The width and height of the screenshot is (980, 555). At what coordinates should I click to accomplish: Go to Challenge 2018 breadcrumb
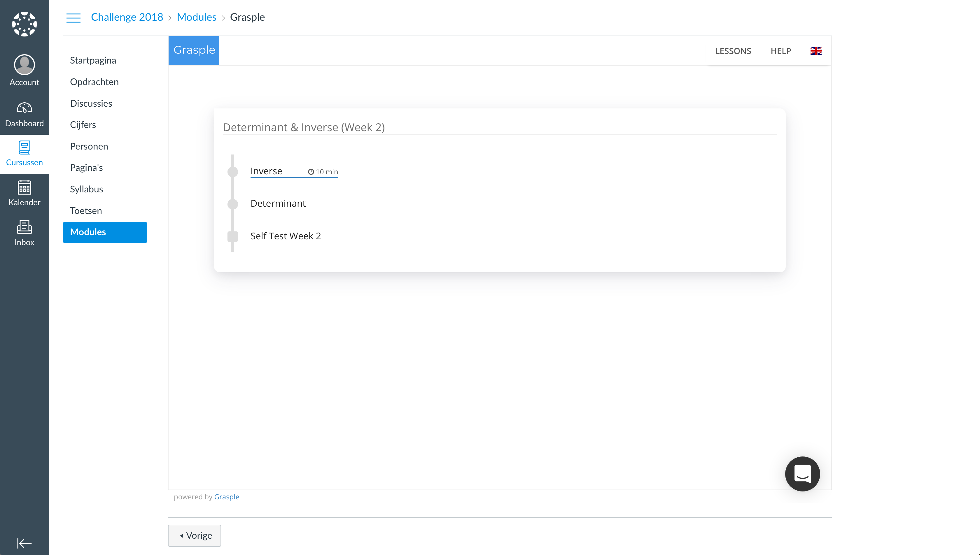point(127,17)
